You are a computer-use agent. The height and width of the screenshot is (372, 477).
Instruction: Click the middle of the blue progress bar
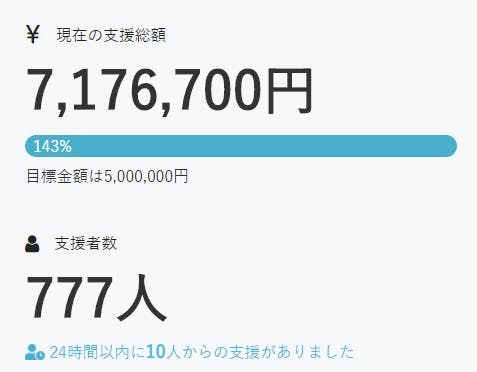coord(241,146)
